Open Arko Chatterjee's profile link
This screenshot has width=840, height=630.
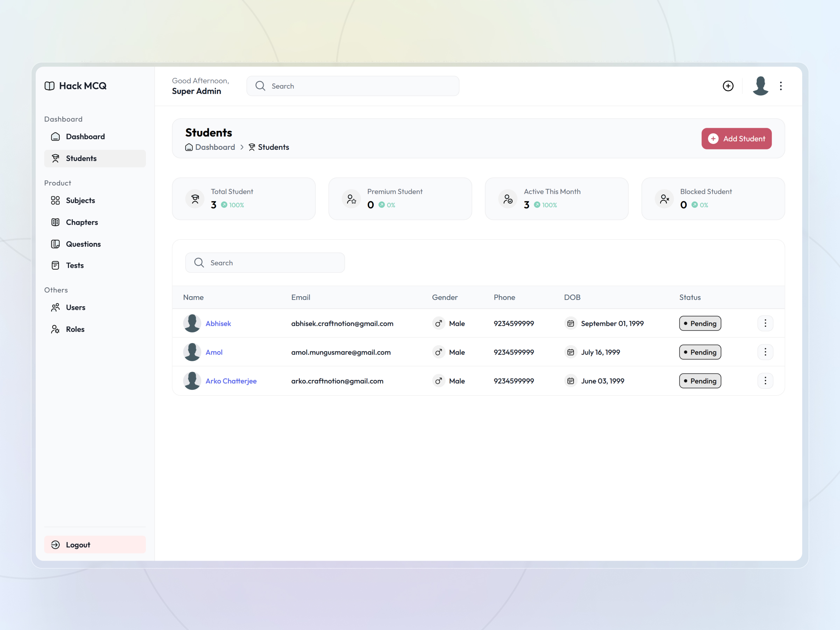click(x=231, y=381)
